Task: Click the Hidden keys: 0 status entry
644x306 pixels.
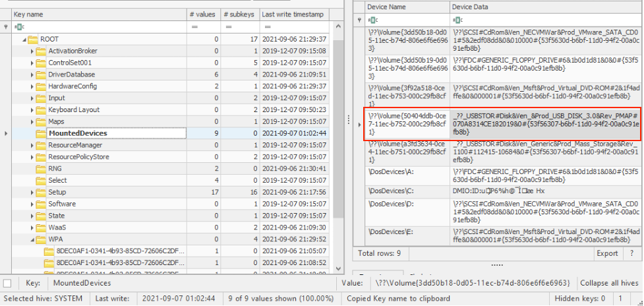Action: (580, 298)
